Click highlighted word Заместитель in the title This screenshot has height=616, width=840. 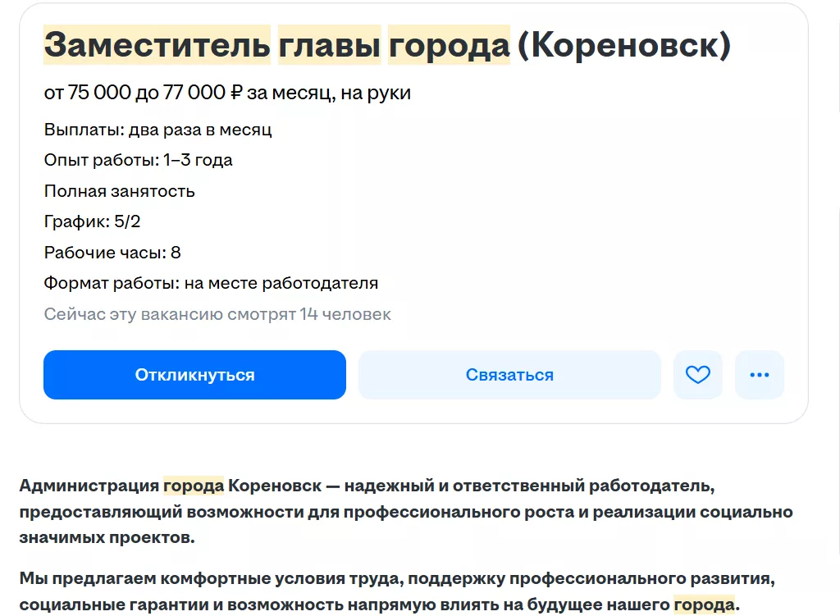[157, 45]
